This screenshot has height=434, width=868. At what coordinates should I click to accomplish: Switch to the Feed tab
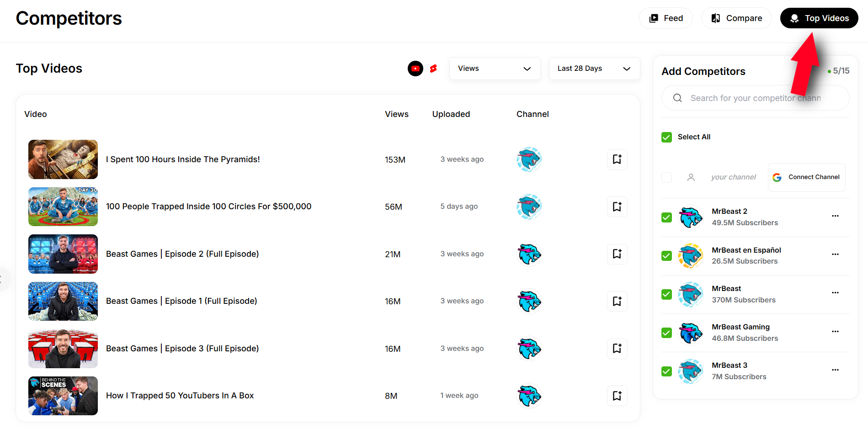point(666,18)
